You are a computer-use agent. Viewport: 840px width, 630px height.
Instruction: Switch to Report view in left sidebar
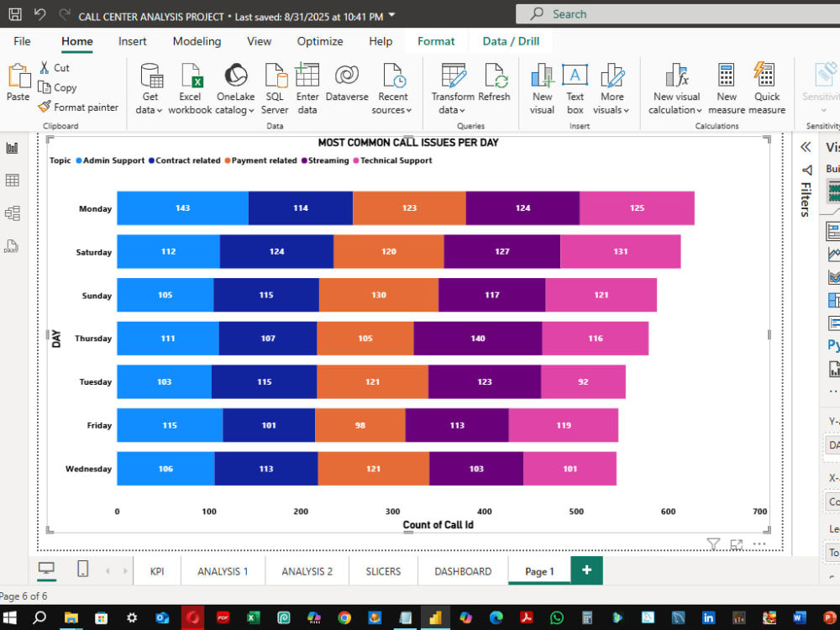pos(13,148)
